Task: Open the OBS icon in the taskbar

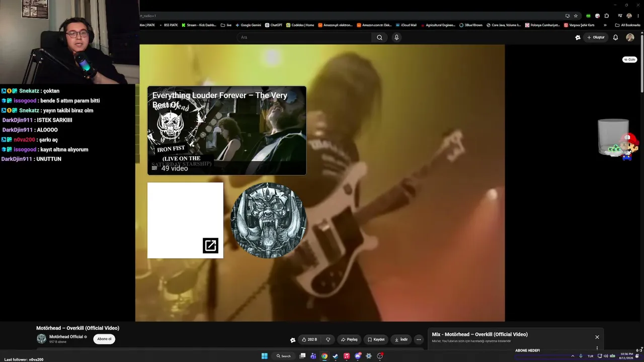Action: (x=380, y=356)
